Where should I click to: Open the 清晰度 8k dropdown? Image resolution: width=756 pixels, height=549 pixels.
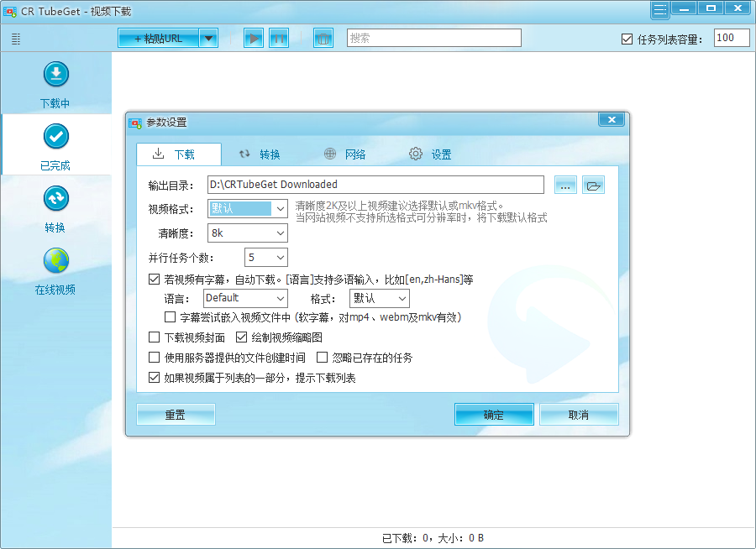point(280,233)
